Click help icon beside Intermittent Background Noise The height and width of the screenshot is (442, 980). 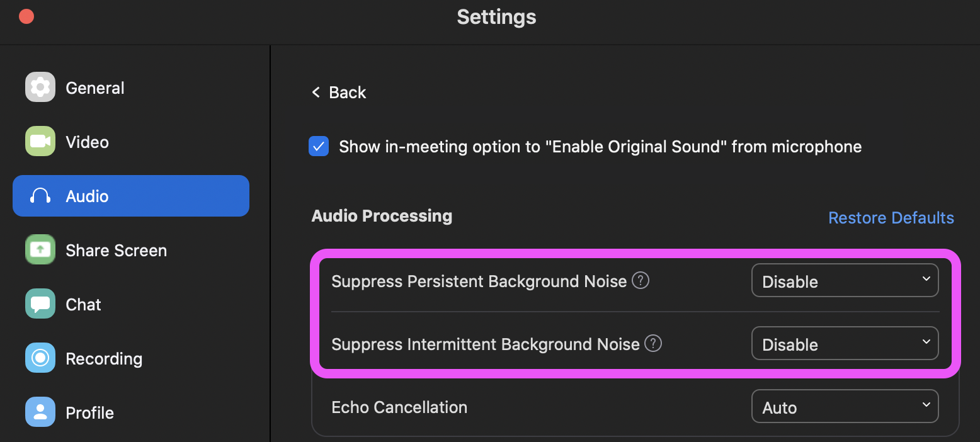(654, 343)
